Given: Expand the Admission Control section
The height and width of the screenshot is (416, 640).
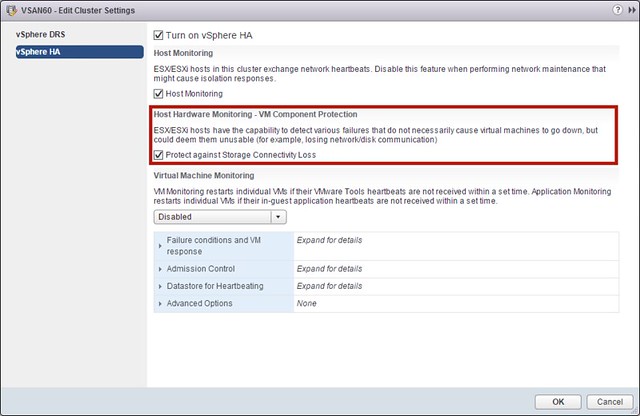Looking at the screenshot, I should coord(160,269).
